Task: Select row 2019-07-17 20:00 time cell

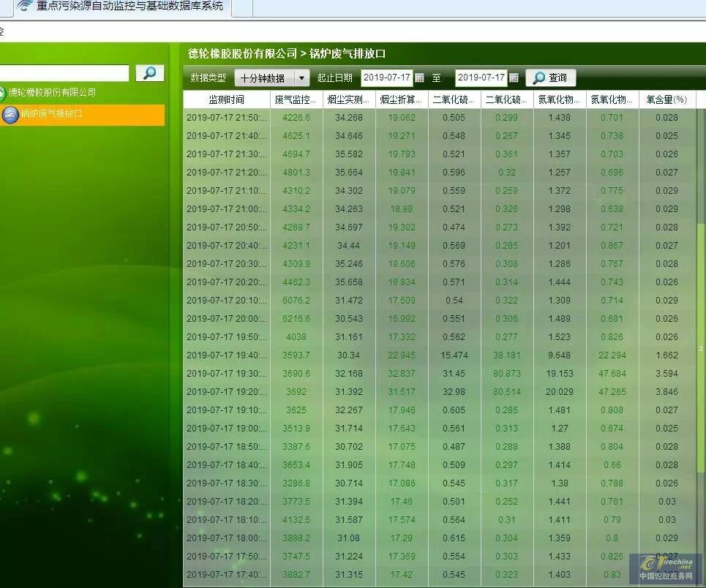Action: [x=227, y=319]
